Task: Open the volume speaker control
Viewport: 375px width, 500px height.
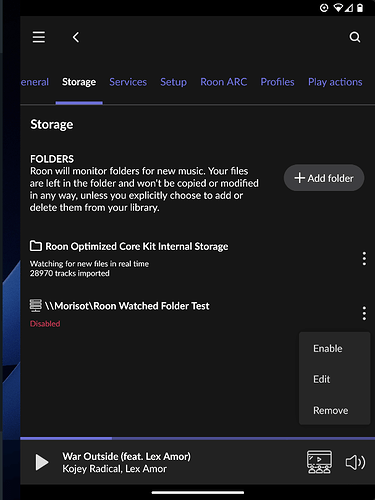Action: (355, 462)
